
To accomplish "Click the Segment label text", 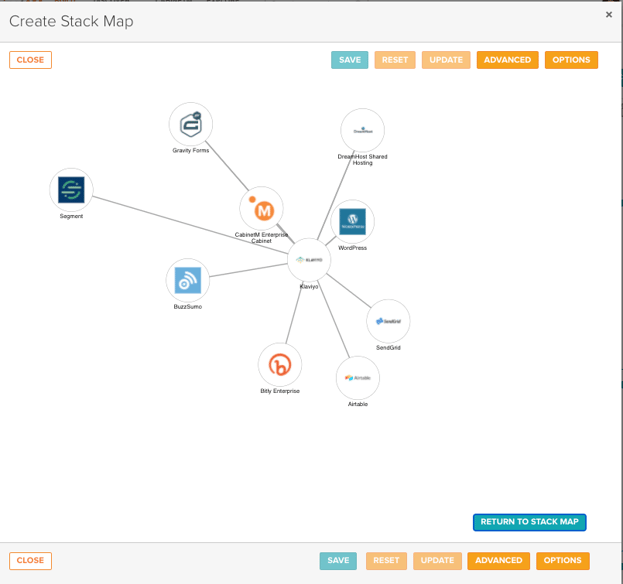I will [71, 216].
